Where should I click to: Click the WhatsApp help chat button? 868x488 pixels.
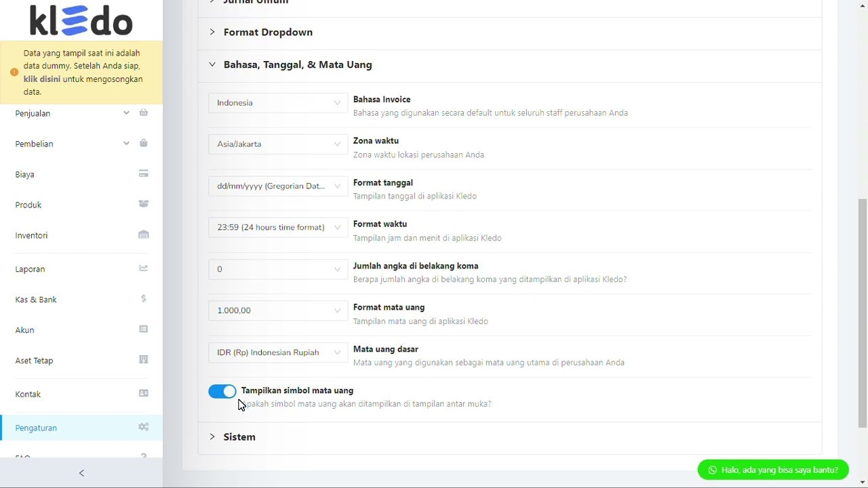tap(773, 470)
